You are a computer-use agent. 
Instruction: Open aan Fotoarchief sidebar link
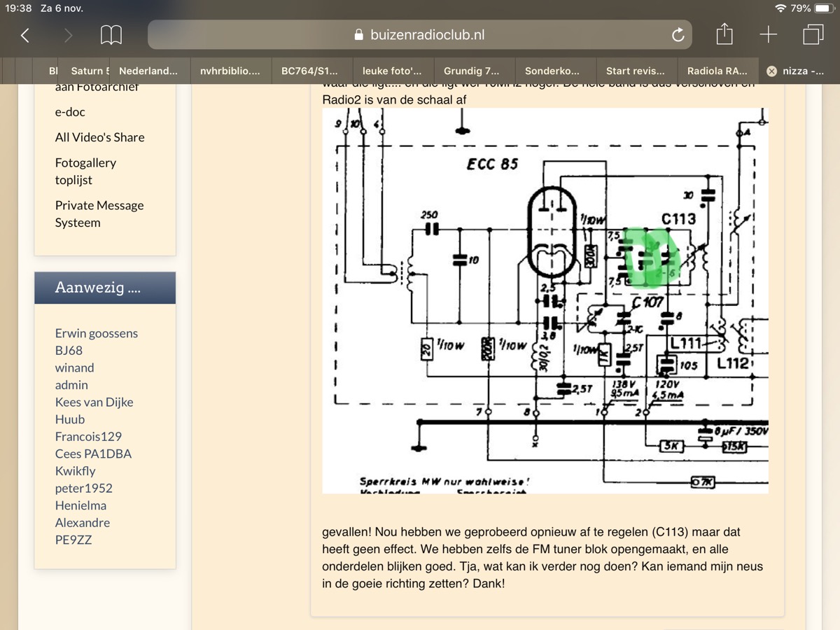tap(97, 87)
